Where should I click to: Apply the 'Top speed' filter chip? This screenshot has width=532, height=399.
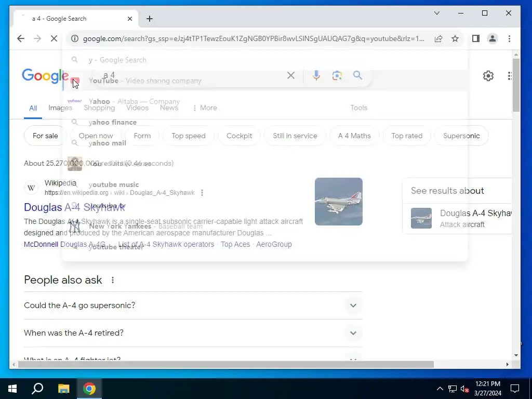pyautogui.click(x=188, y=136)
